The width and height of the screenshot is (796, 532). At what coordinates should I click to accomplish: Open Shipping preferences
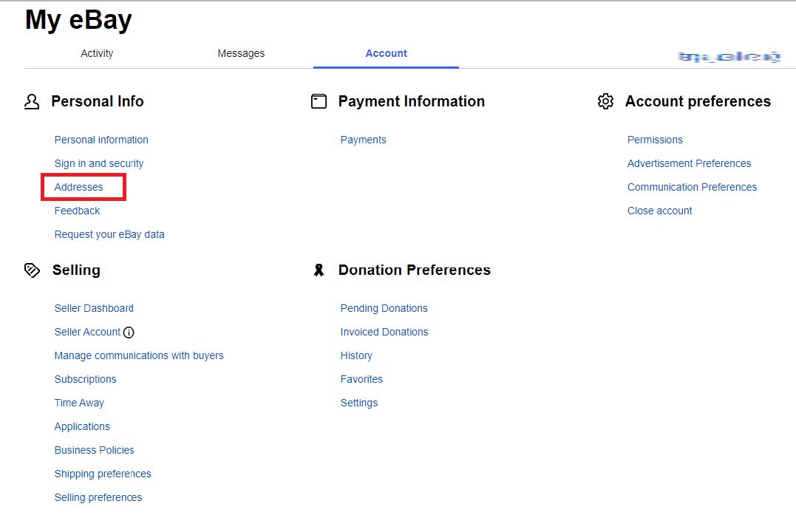click(x=103, y=474)
